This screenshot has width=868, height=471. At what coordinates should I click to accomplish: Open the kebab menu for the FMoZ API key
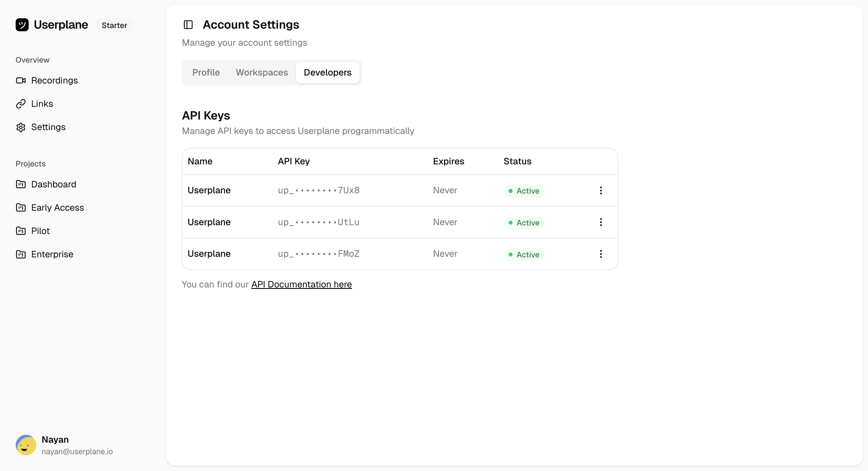[x=601, y=254]
